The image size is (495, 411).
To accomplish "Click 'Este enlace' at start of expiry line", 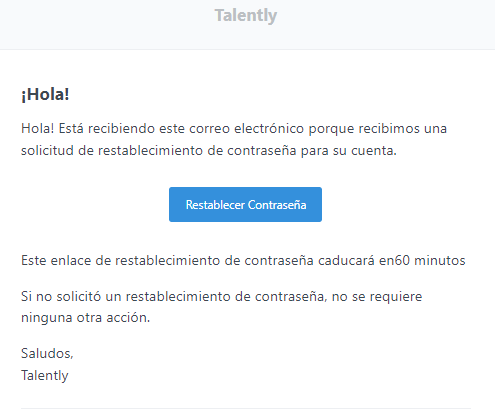I will (x=56, y=260).
